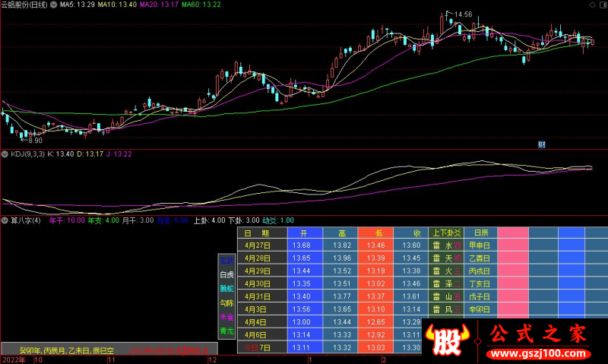Select the 朱雀 label in side list
The height and width of the screenshot is (364, 608).
(226, 317)
